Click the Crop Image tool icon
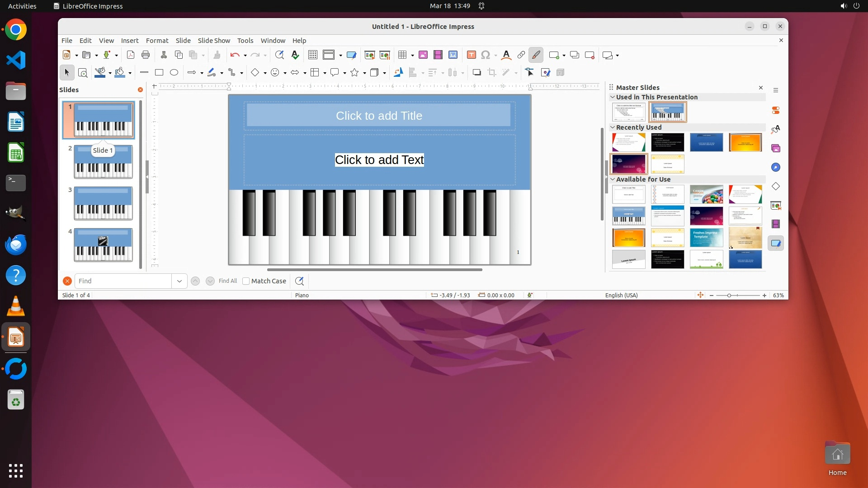This screenshot has width=868, height=488. tap(492, 72)
